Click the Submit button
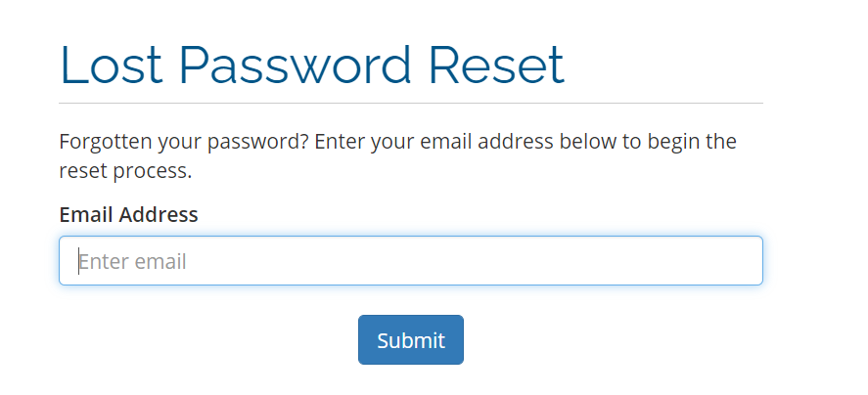 (x=410, y=339)
